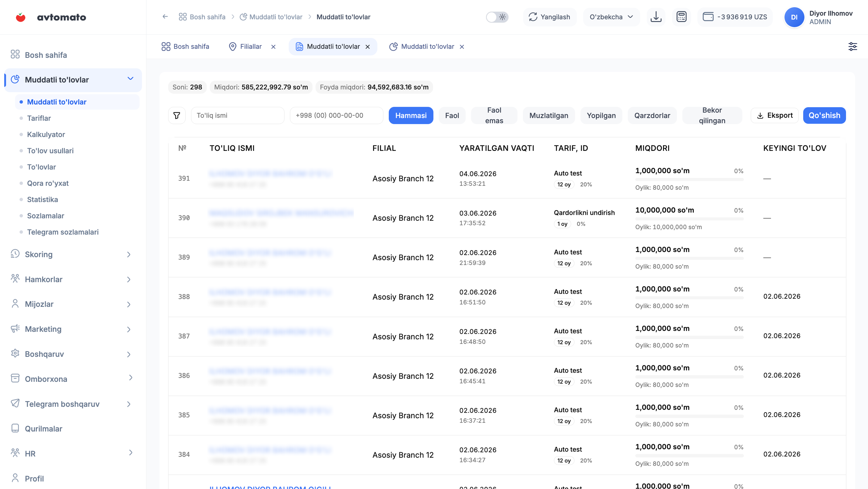Click the Muddatli to'lovlar breadcrumb link
Viewport: 868px width, 489px height.
[x=276, y=17]
